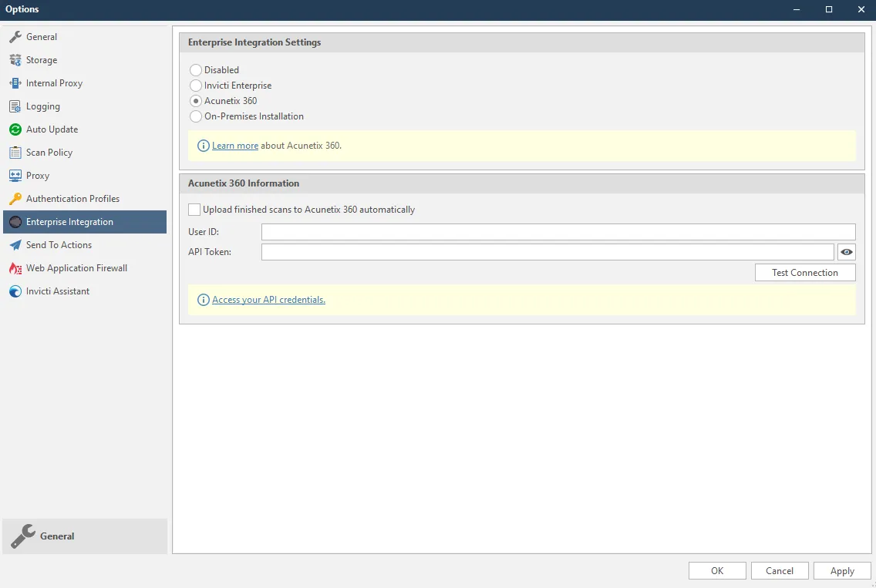Click the Cancel button
This screenshot has width=876, height=588.
coord(780,571)
